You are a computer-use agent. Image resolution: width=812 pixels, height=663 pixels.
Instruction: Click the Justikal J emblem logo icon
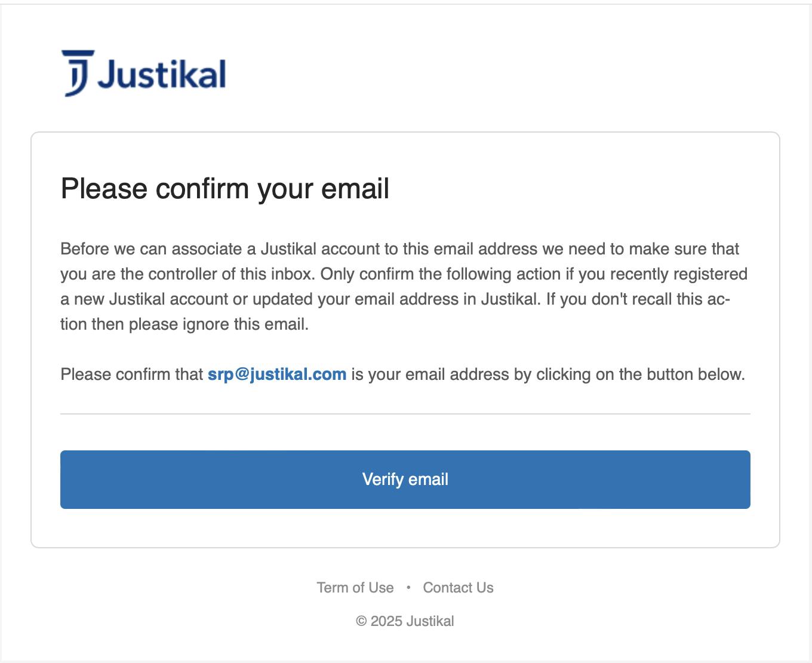(x=78, y=73)
